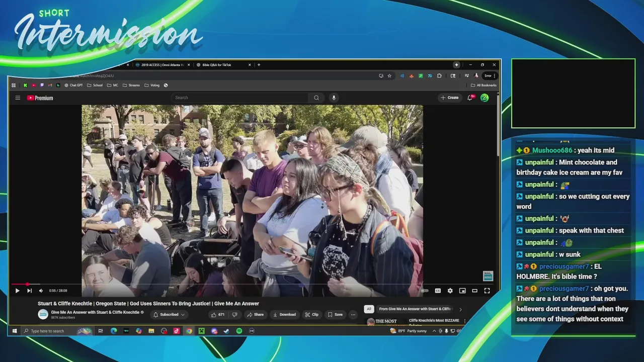
Task: Open player settings gear
Action: (450, 291)
